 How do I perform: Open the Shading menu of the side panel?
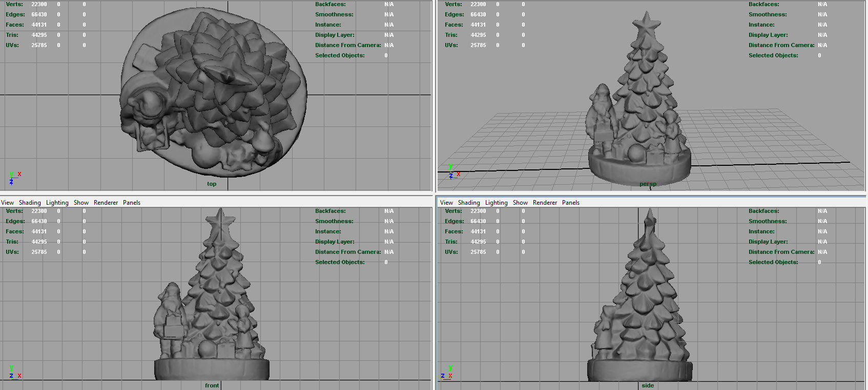(x=469, y=203)
